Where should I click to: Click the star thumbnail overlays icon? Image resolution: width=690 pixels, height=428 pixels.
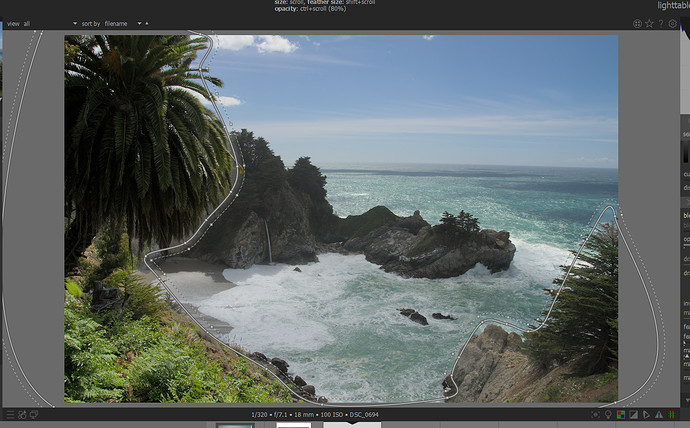(650, 23)
